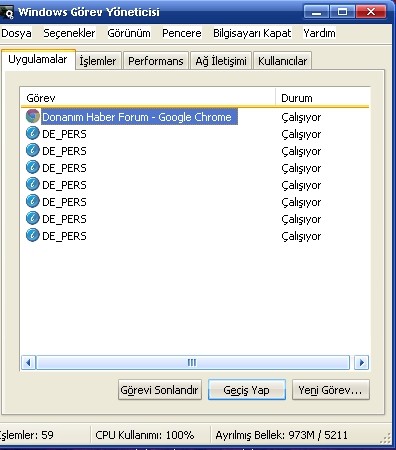The height and width of the screenshot is (450, 396).
Task: Click the right arrow of horizontal scrollbar
Action: click(x=362, y=362)
